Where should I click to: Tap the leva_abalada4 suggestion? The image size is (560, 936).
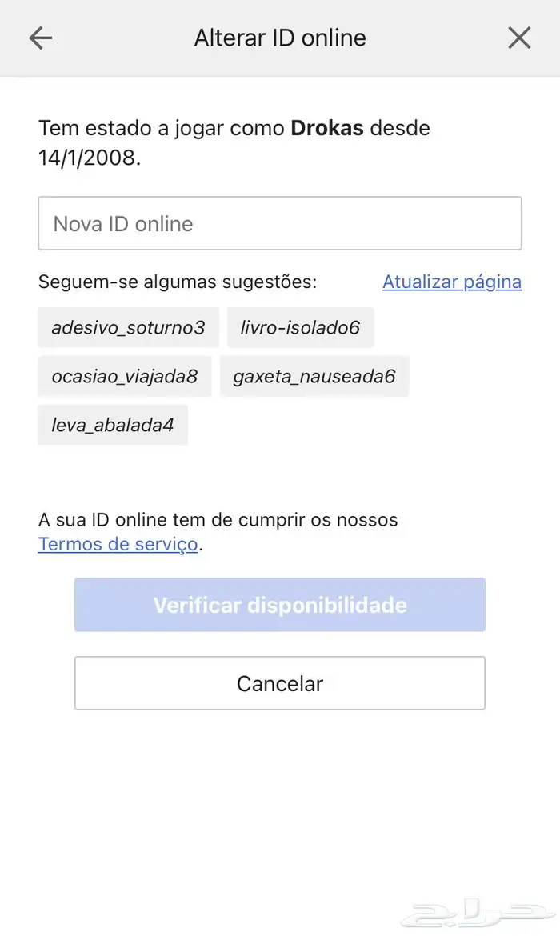click(113, 425)
